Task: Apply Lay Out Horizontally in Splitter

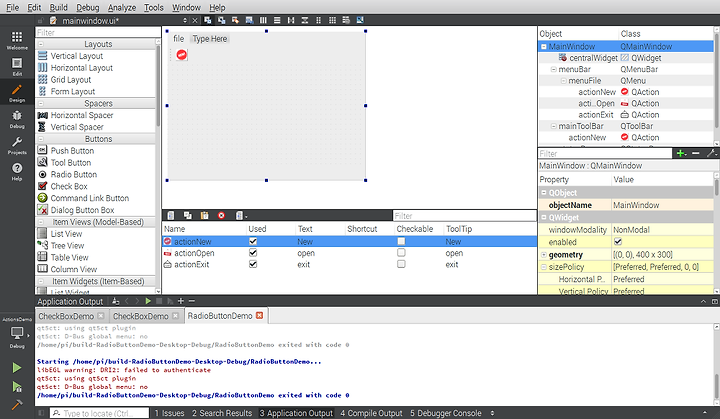Action: 291,20
